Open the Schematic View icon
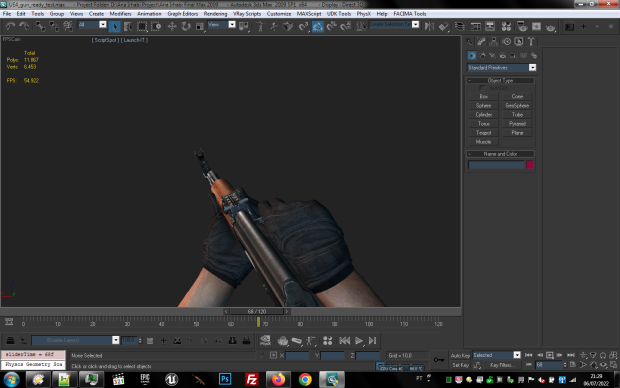This screenshot has height=388, width=620. point(490,26)
